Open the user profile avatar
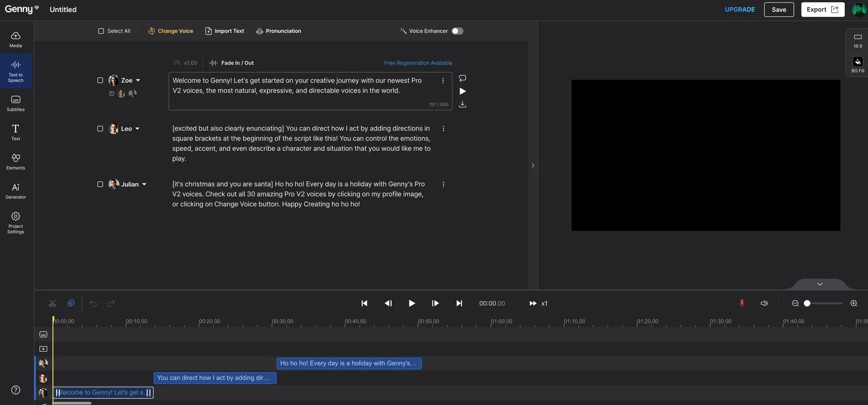This screenshot has width=868, height=405. point(859,9)
